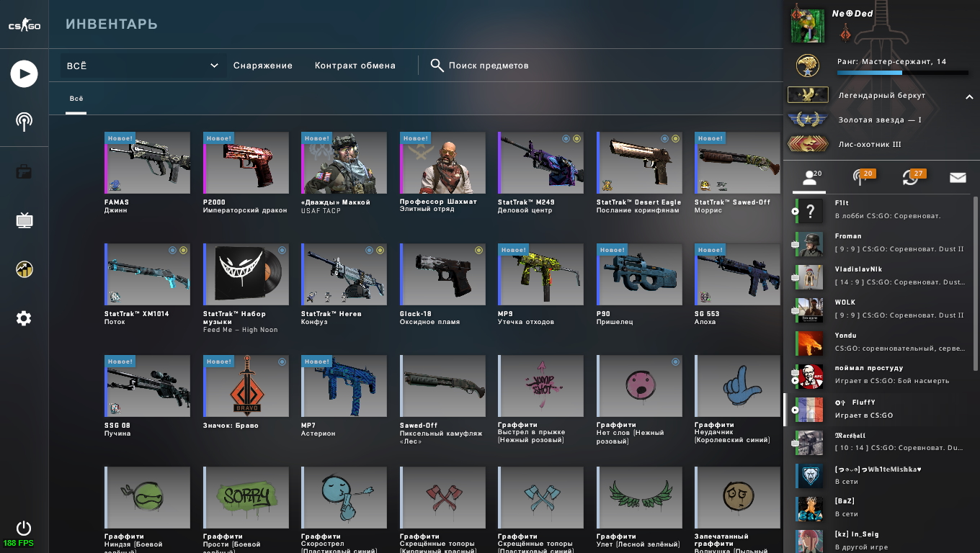Select the StatTrak Desert Eagle item
The width and height of the screenshot is (980, 553).
click(640, 163)
